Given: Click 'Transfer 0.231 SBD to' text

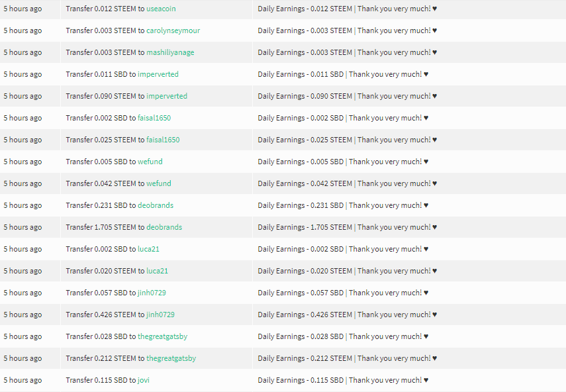Looking at the screenshot, I should pyautogui.click(x=101, y=205).
